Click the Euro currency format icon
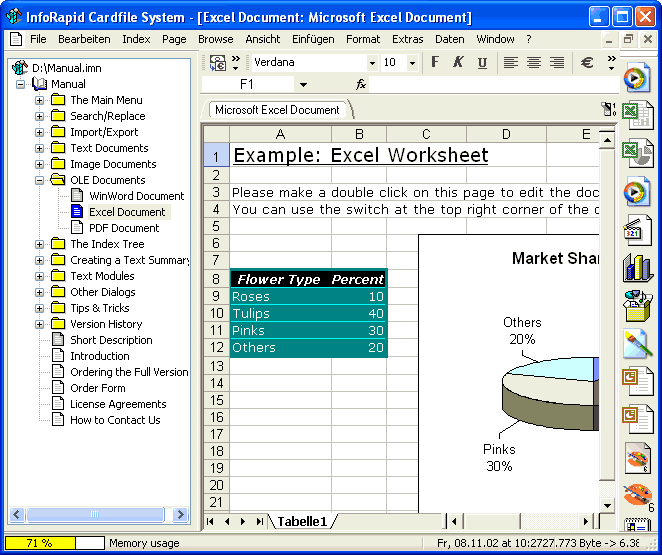 point(587,63)
